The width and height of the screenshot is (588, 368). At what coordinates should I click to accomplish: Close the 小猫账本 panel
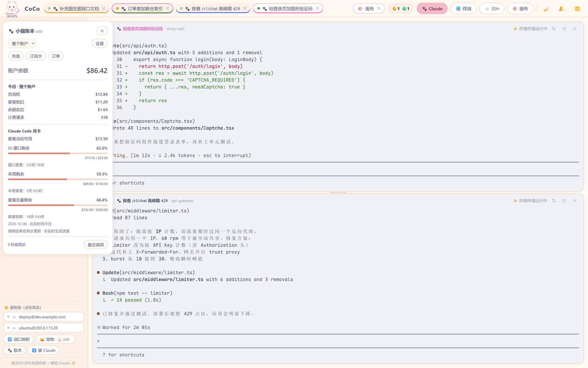point(102,31)
